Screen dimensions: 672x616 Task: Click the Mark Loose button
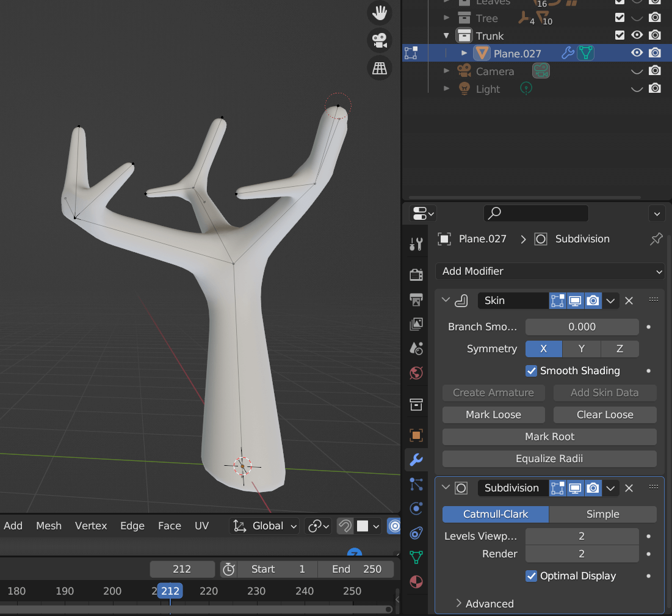pyautogui.click(x=493, y=415)
